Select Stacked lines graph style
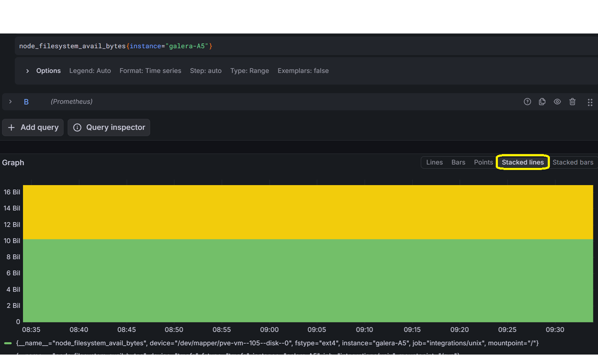 (x=523, y=162)
